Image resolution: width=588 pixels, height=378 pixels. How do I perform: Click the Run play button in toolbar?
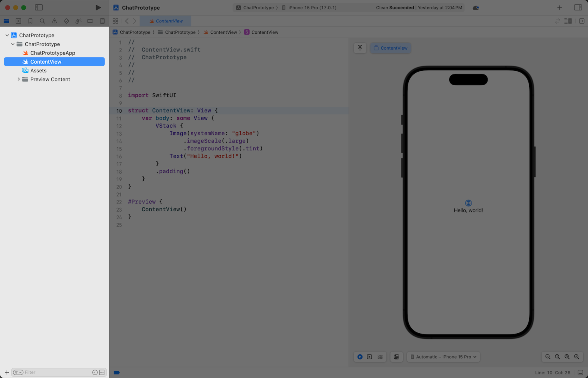tap(98, 8)
